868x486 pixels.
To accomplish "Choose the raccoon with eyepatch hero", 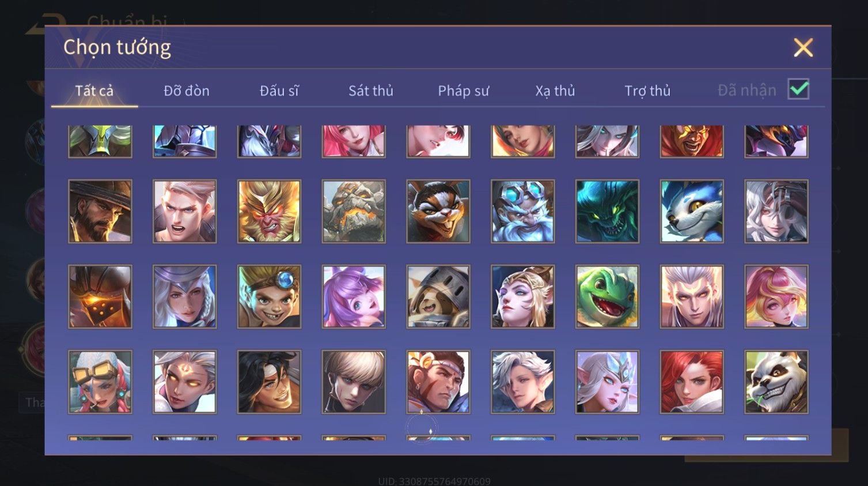I will (x=438, y=211).
